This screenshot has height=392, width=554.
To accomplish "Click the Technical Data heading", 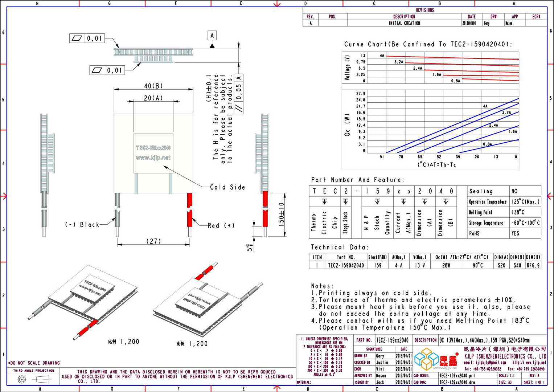I will point(340,247).
